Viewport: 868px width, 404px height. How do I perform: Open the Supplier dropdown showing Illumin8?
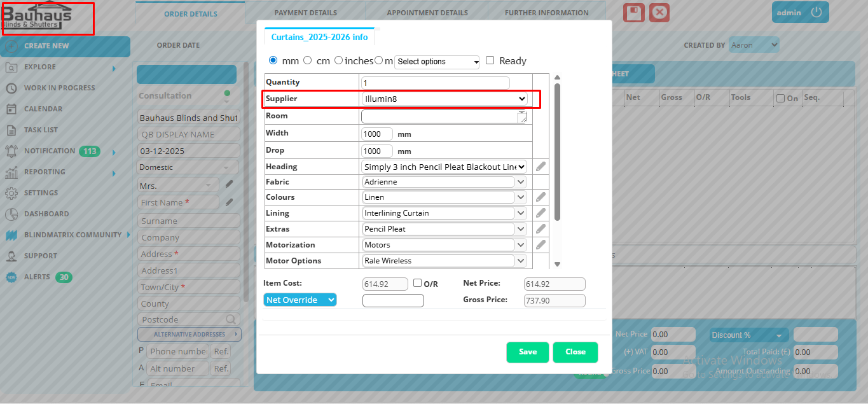pos(444,99)
